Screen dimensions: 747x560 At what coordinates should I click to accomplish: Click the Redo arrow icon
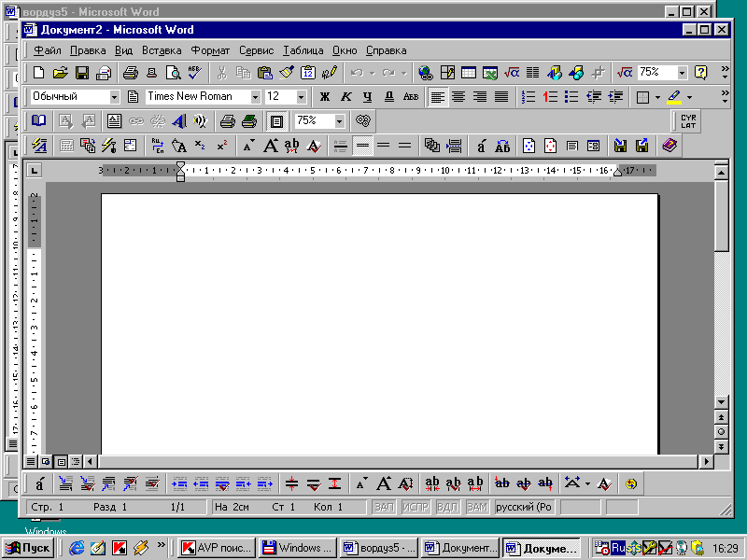(388, 73)
